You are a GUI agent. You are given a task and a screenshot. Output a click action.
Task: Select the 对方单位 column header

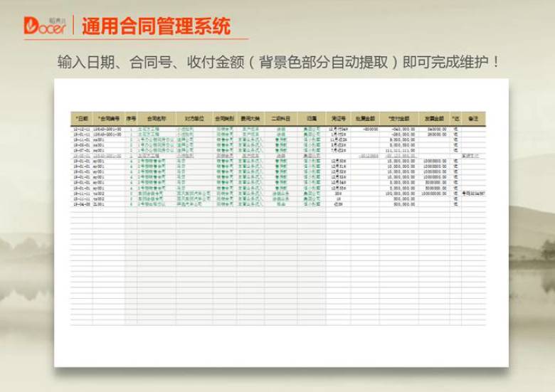(x=194, y=119)
